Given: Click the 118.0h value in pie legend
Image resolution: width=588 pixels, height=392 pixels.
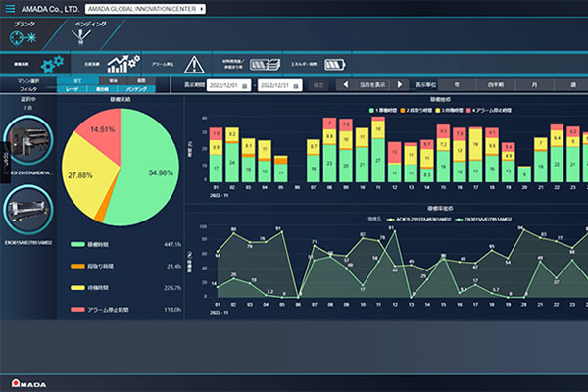Looking at the screenshot, I should pyautogui.click(x=172, y=310).
